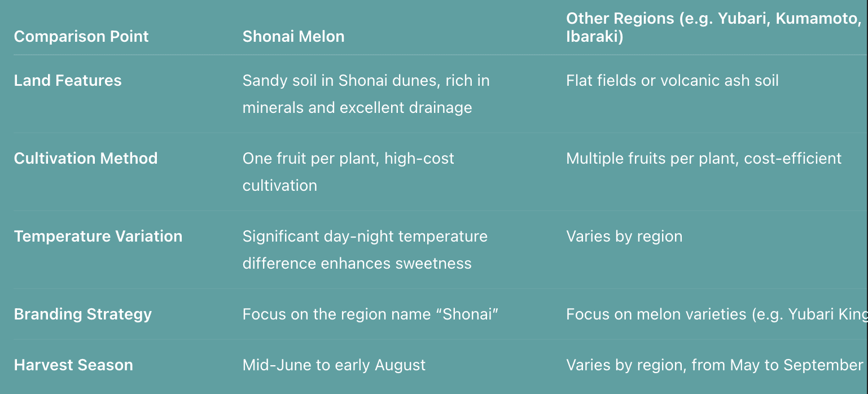
Task: Select the multiple fruits per plant cell
Action: coord(704,159)
